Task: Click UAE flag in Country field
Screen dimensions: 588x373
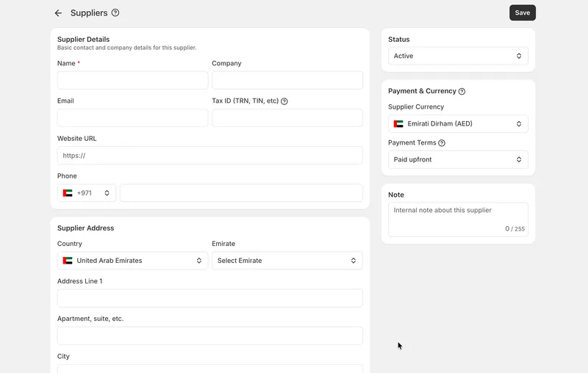Action: point(68,261)
